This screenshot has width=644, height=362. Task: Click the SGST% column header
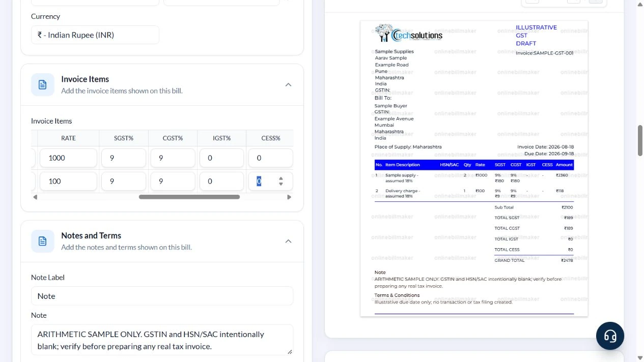[124, 138]
